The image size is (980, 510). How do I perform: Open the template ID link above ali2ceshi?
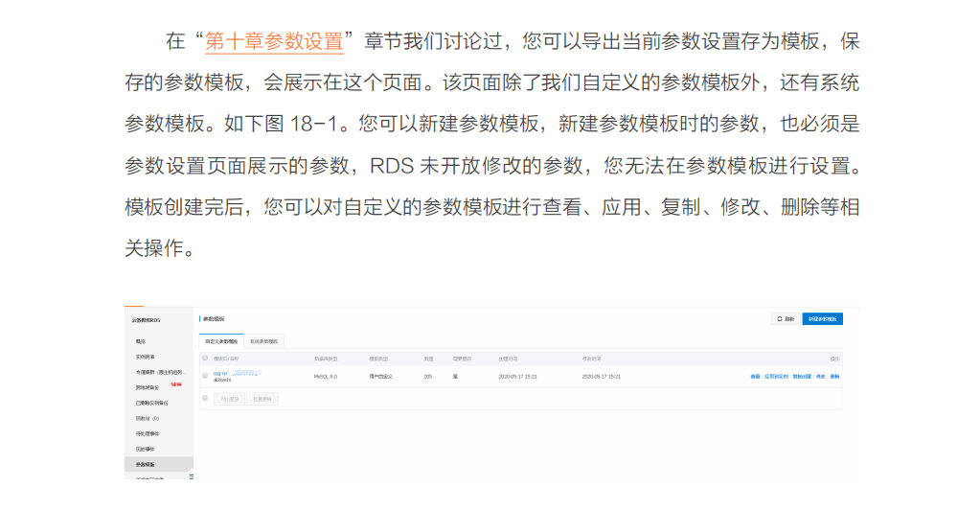tap(237, 373)
